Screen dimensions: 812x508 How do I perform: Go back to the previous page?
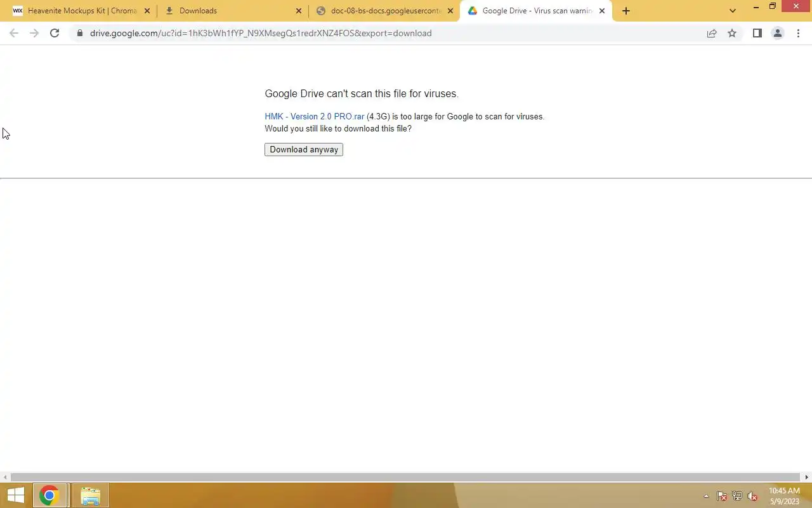(x=14, y=33)
